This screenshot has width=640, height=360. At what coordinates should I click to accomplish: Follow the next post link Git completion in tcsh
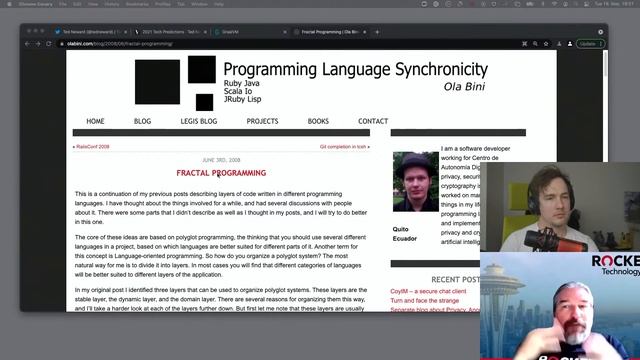click(x=343, y=147)
